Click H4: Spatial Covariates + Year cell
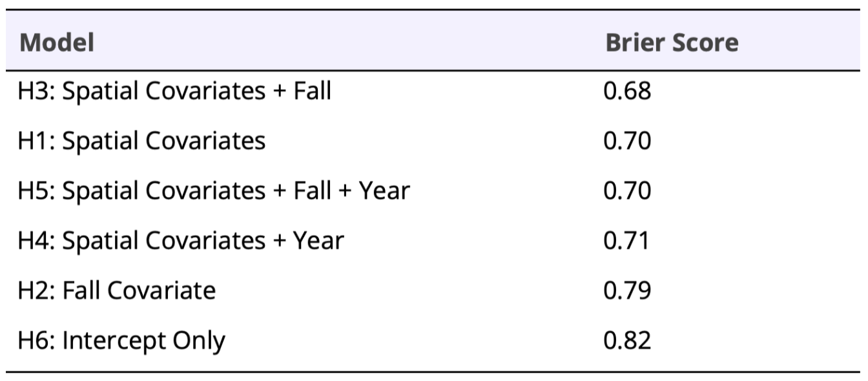Viewport: 868px width, 381px height. [x=181, y=240]
